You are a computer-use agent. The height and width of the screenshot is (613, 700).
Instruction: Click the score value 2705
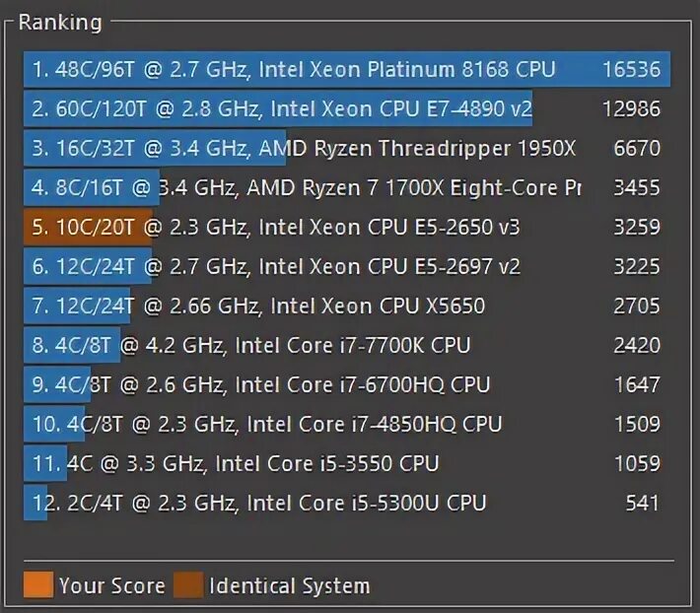[x=637, y=306]
